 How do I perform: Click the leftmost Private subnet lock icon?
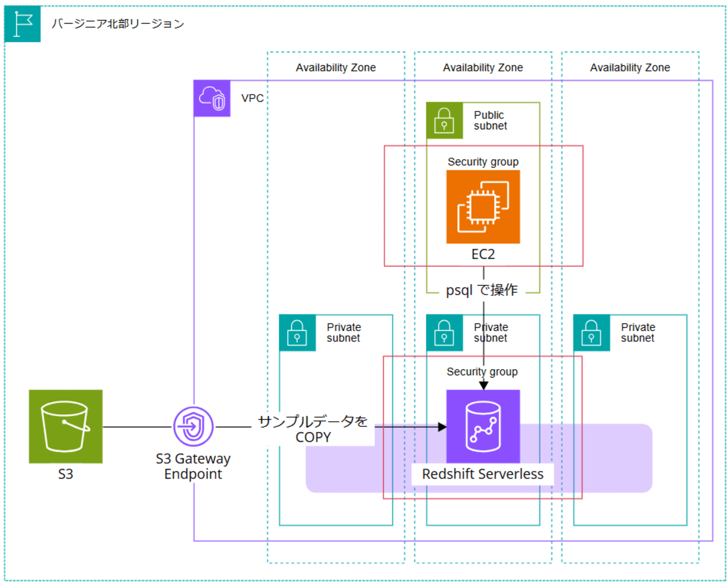pyautogui.click(x=297, y=333)
